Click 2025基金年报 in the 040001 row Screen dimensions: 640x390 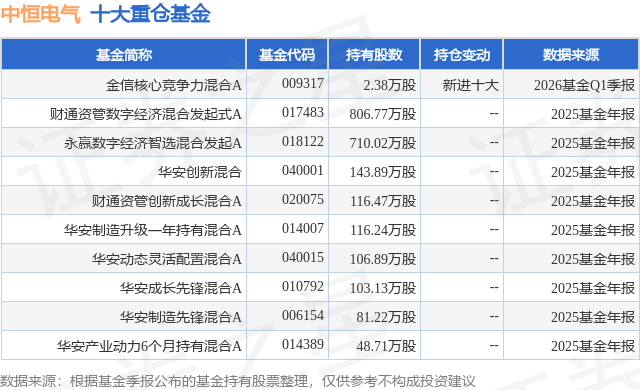click(x=593, y=172)
